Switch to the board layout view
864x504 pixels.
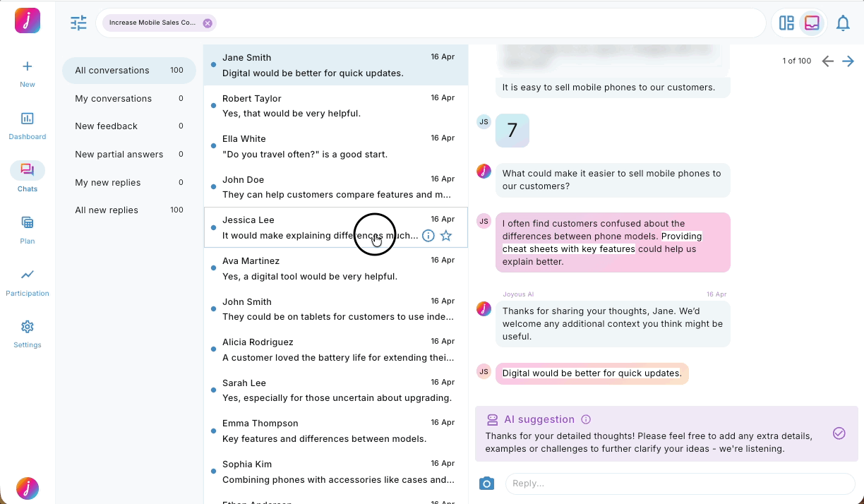tap(786, 23)
